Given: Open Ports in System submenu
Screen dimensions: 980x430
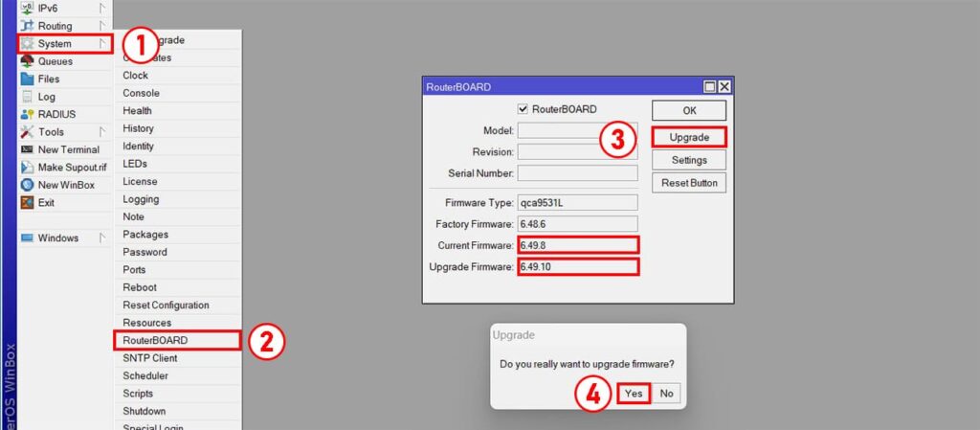Looking at the screenshot, I should [x=177, y=269].
